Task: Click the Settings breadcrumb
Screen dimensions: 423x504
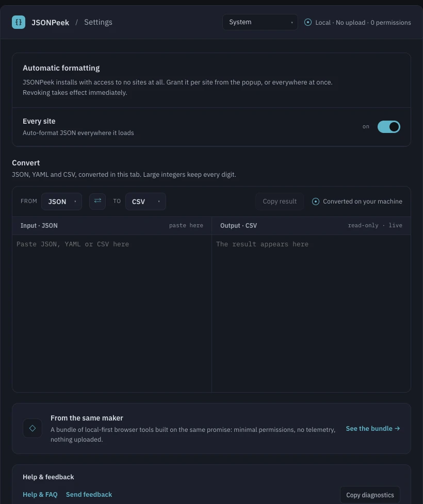Action: pos(98,22)
